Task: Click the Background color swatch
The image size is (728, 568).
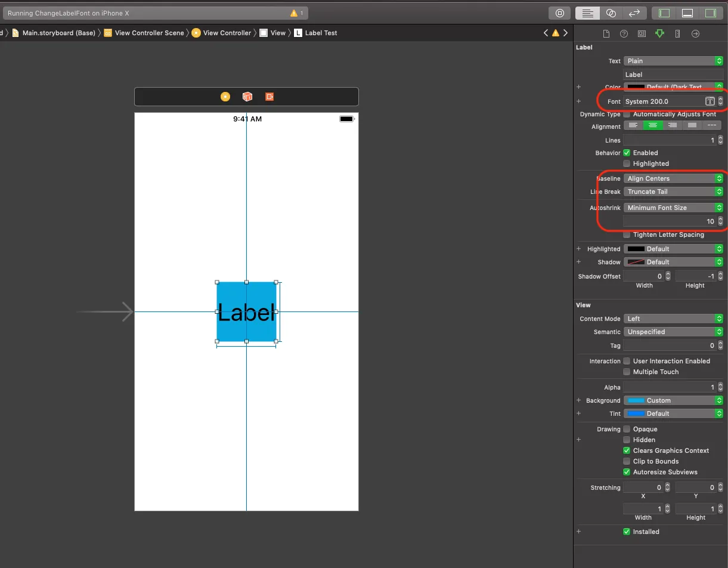Action: (x=636, y=400)
